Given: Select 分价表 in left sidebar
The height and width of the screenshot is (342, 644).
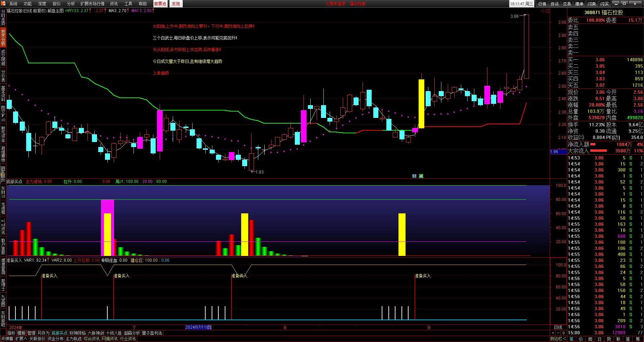Looking at the screenshot, I should coord(3,76).
